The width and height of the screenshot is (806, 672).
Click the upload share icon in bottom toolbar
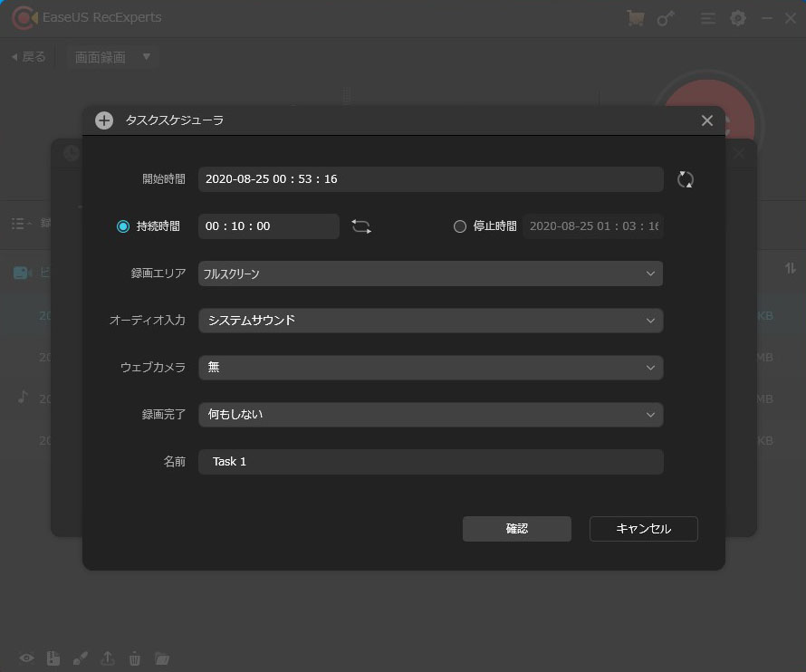click(108, 658)
